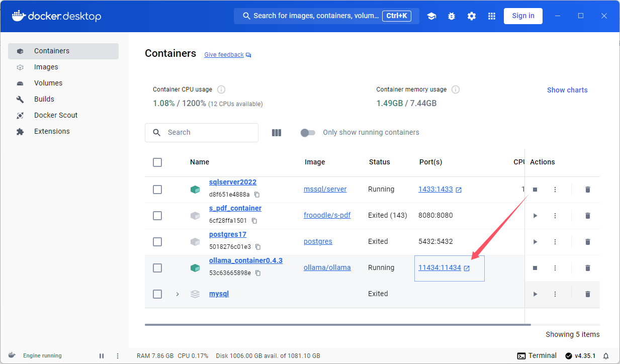Delete the mysql stack

pyautogui.click(x=588, y=294)
